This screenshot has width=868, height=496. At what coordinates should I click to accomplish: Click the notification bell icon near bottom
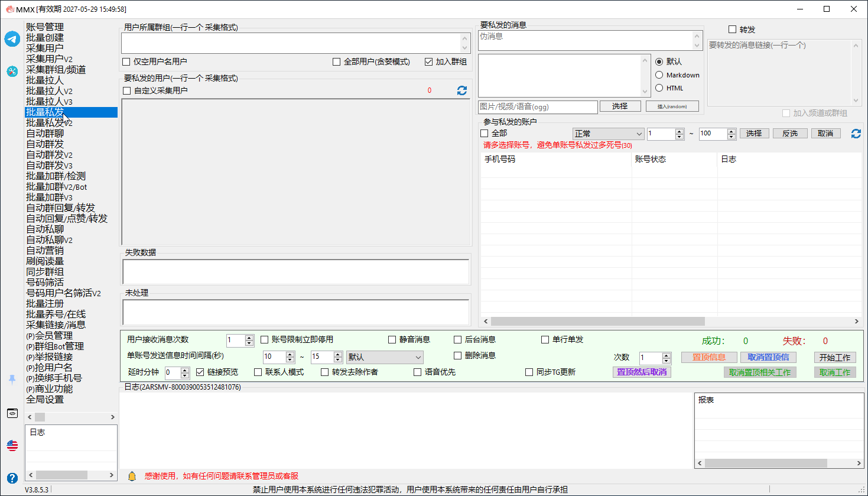click(x=132, y=476)
